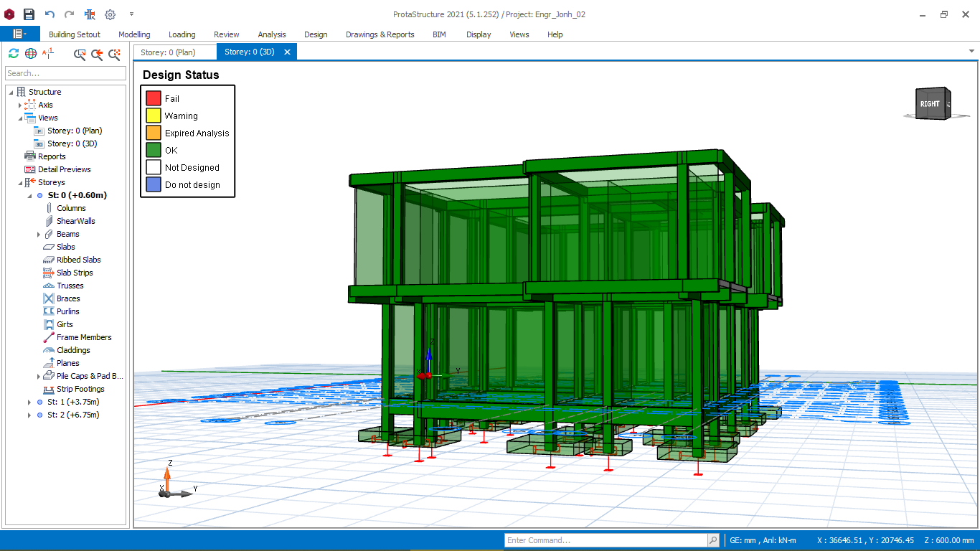Screen dimensions: 980x551
Task: Select Braces in the structure tree
Action: [x=68, y=298]
